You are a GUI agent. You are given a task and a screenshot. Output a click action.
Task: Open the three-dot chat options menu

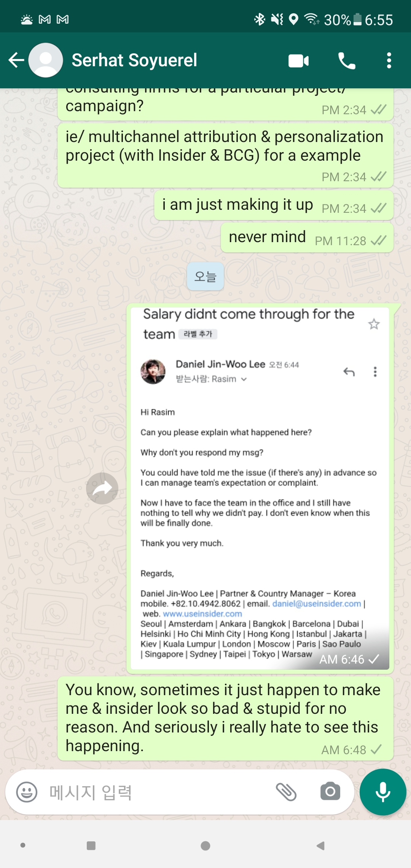pyautogui.click(x=389, y=61)
